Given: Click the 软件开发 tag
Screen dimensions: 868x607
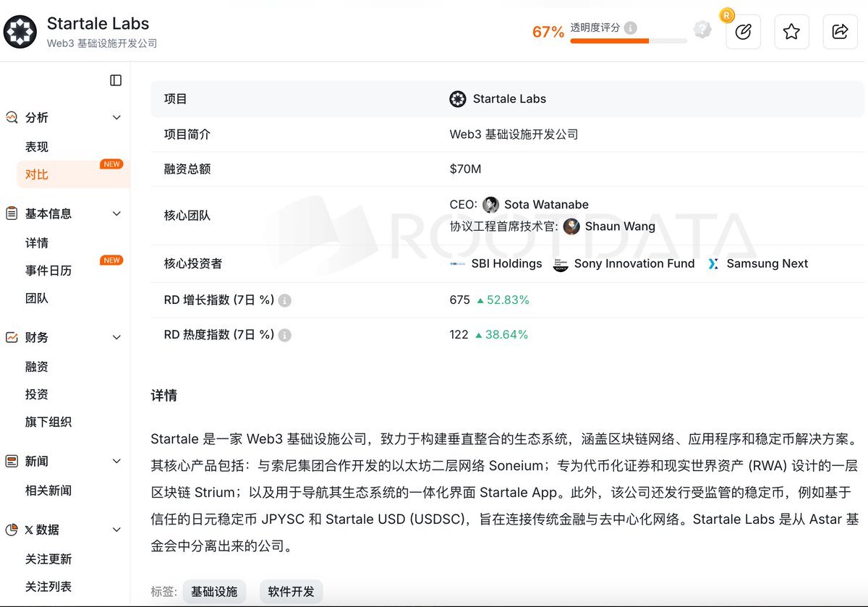Looking at the screenshot, I should [x=291, y=592].
